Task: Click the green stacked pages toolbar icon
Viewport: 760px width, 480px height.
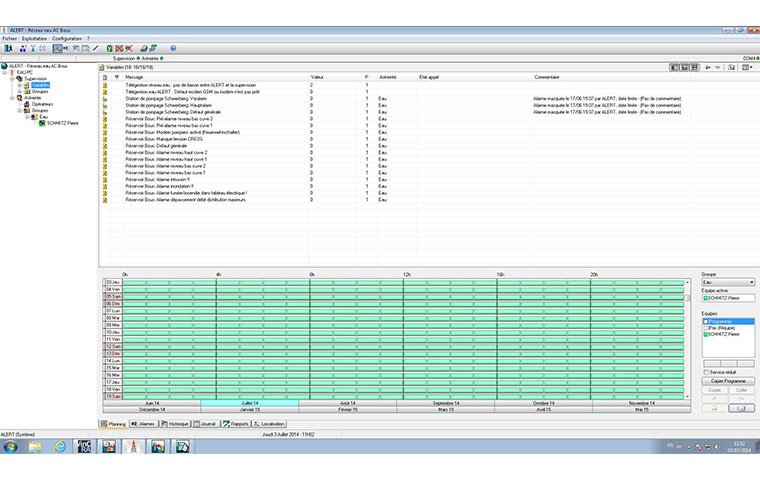Action: coord(153,48)
